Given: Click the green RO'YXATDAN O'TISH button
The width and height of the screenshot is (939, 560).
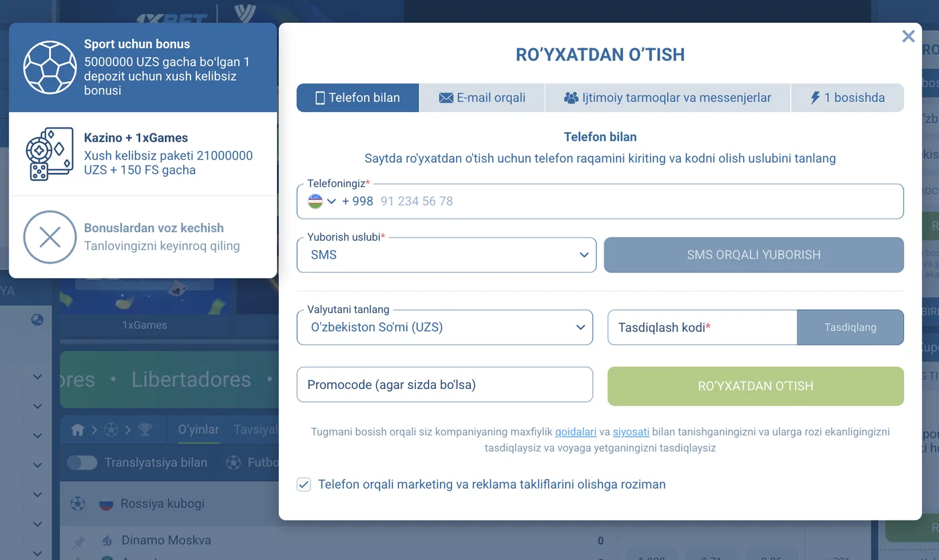Looking at the screenshot, I should [x=756, y=386].
